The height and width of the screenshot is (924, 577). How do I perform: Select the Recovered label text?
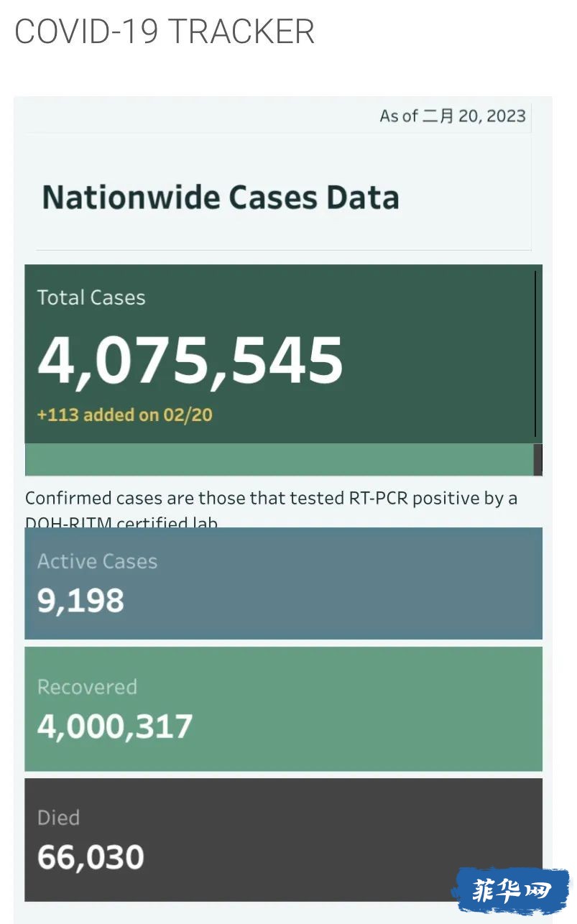tap(87, 687)
